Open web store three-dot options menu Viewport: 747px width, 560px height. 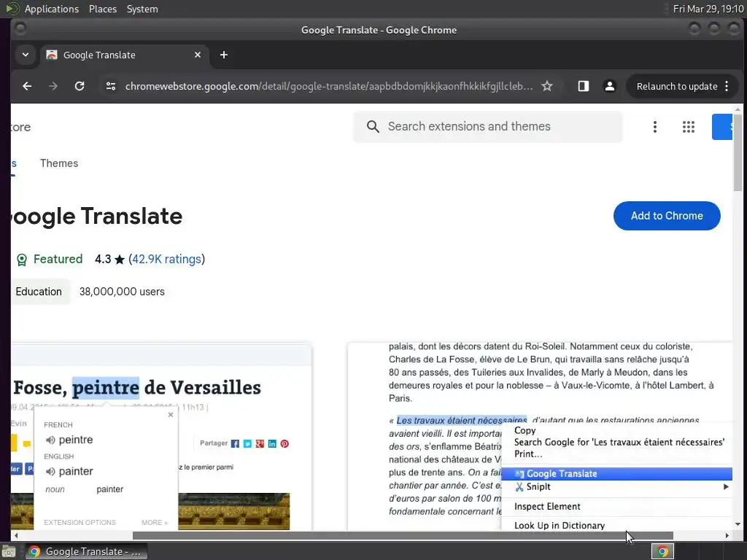(655, 127)
